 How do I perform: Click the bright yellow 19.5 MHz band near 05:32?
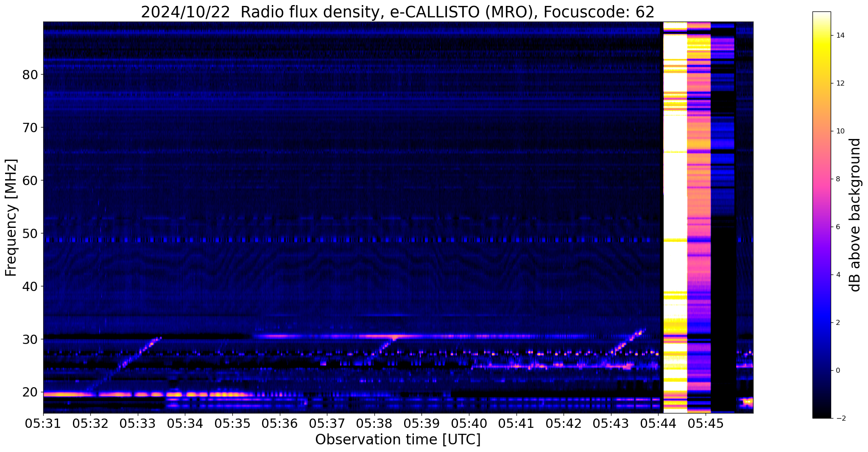(x=68, y=394)
